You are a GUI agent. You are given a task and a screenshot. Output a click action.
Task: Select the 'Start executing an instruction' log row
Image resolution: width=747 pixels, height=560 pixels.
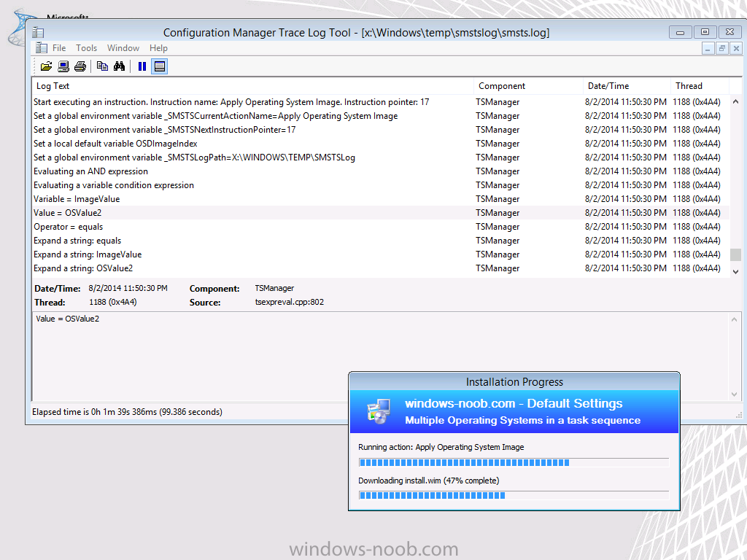pos(380,102)
